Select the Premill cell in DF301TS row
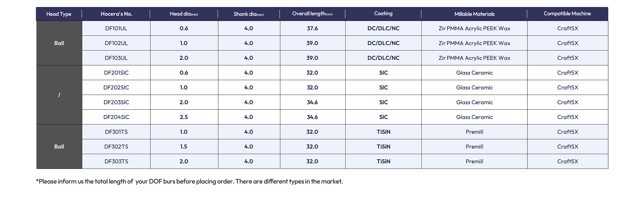Screen dimensions: 644x197 (474, 132)
